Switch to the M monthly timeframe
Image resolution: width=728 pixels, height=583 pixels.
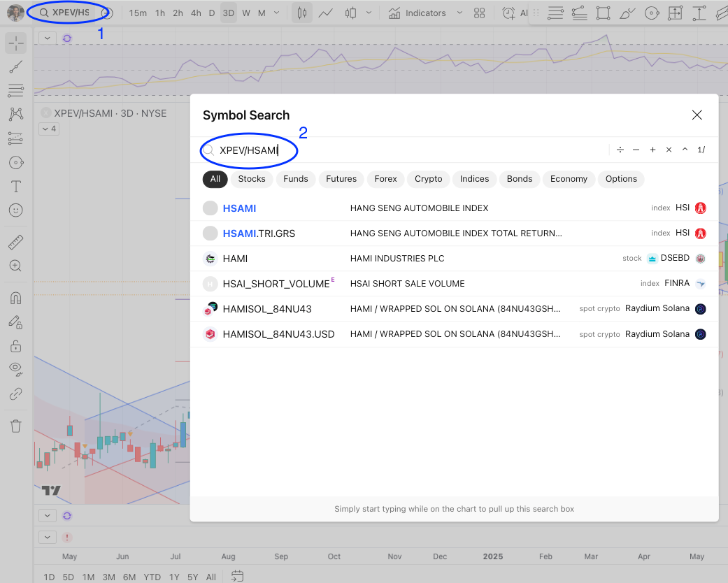tap(262, 13)
